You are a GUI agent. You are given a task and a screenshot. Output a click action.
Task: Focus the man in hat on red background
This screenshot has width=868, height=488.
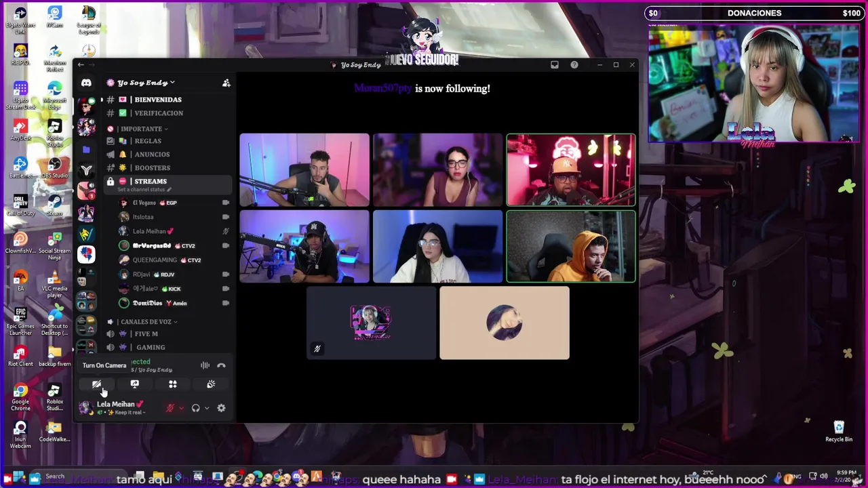click(x=571, y=169)
